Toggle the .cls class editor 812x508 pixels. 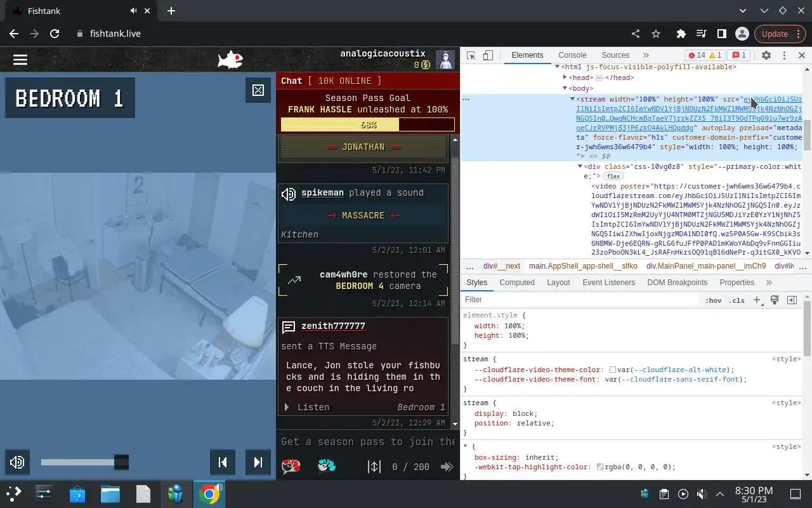pyautogui.click(x=737, y=300)
